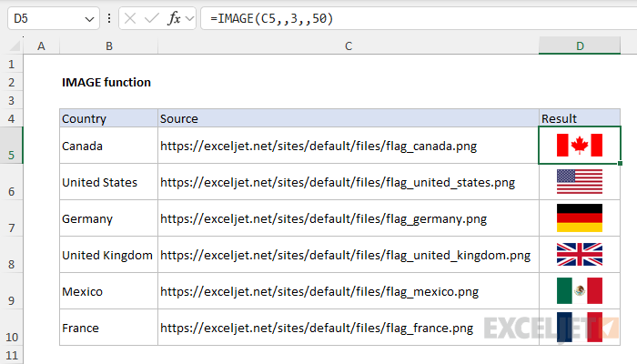Select row 4 header

(x=11, y=118)
